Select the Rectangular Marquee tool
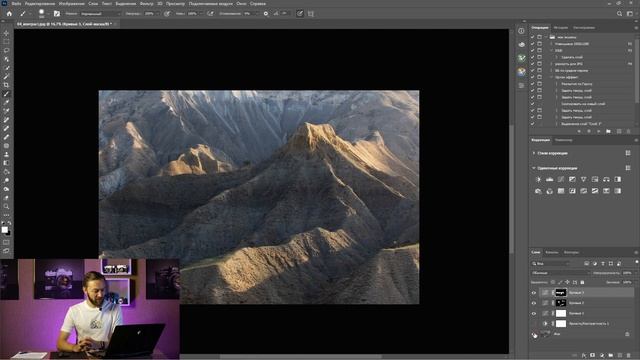This screenshot has height=360, width=640. coord(6,42)
